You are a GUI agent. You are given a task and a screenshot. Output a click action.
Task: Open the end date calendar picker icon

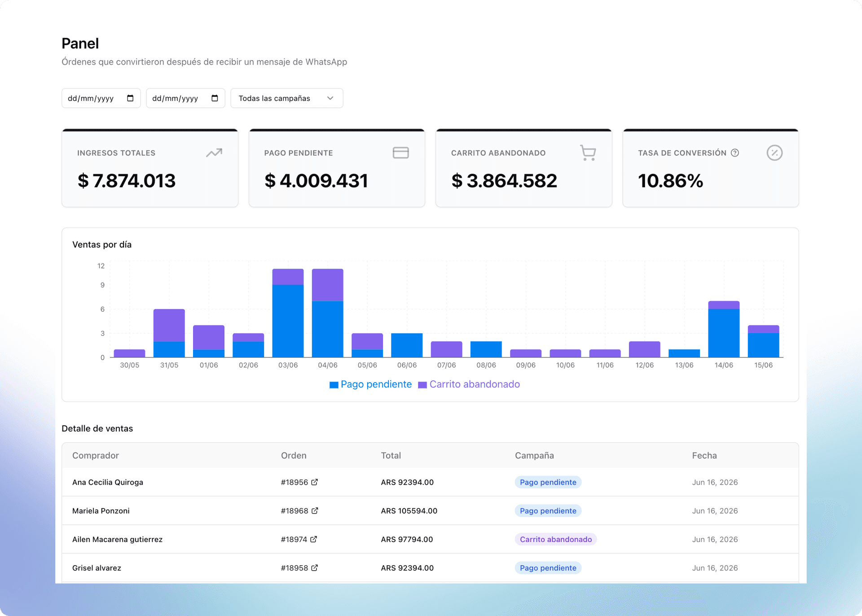click(215, 98)
